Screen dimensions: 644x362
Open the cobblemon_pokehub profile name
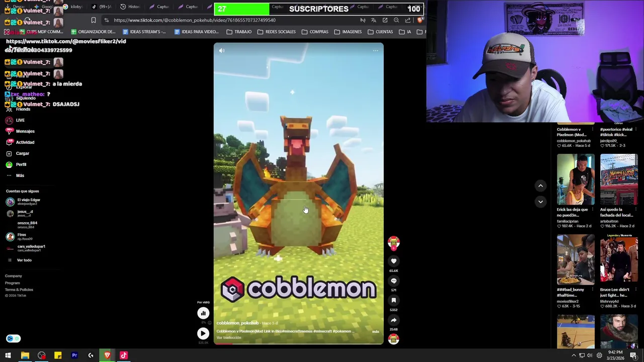tap(237, 323)
